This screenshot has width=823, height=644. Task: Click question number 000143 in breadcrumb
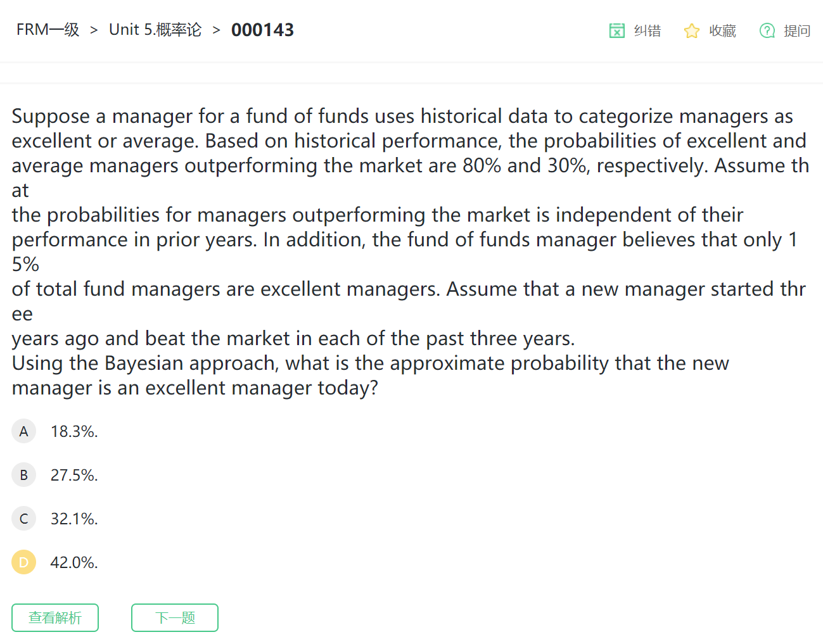[262, 30]
